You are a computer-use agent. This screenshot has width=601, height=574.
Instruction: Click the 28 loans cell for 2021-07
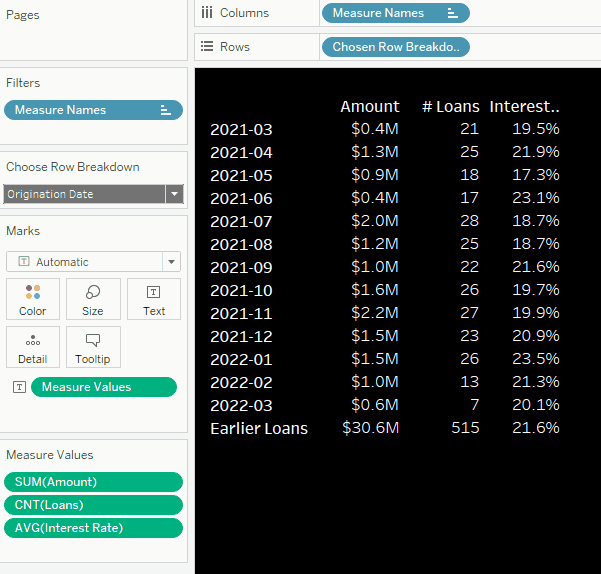(x=469, y=221)
